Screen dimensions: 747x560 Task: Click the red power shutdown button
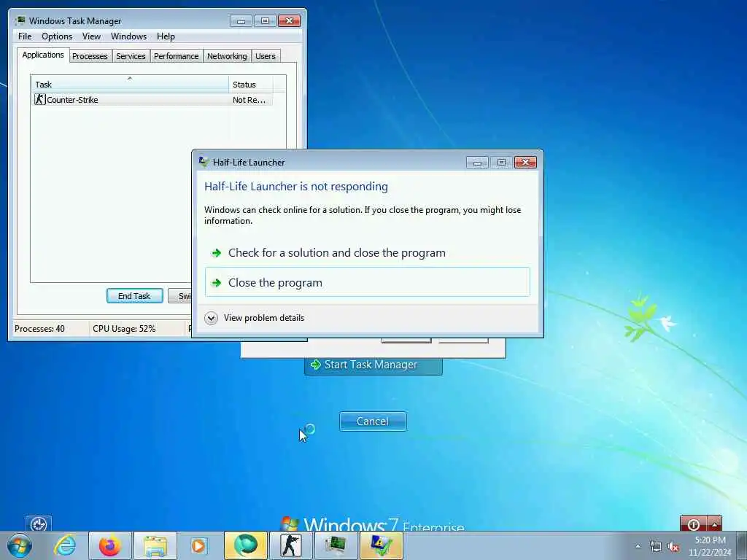coord(694,524)
